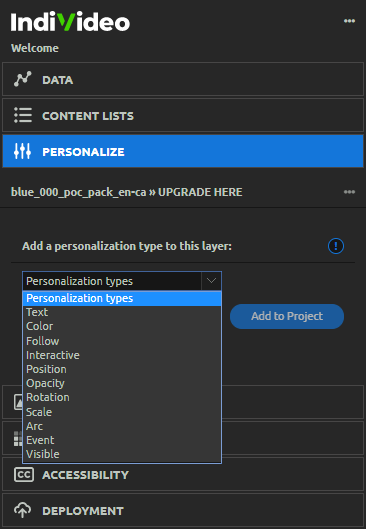Choose Visible from the dropdown list
This screenshot has width=366, height=529.
[122, 454]
